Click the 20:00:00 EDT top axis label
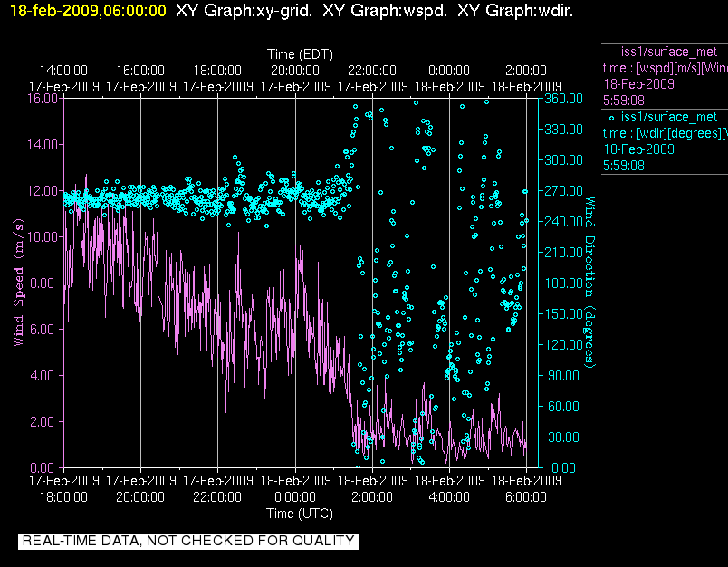Image resolution: width=728 pixels, height=567 pixels. pos(295,71)
